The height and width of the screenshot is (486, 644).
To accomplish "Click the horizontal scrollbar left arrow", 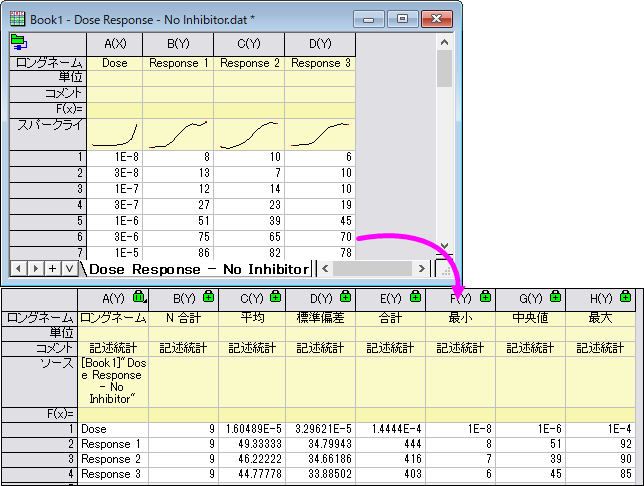I will tap(325, 269).
